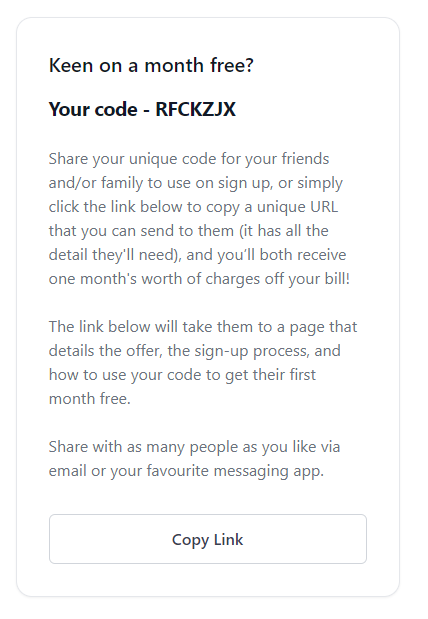
Task: Click the 'that you can send to them' line
Action: [x=188, y=231]
